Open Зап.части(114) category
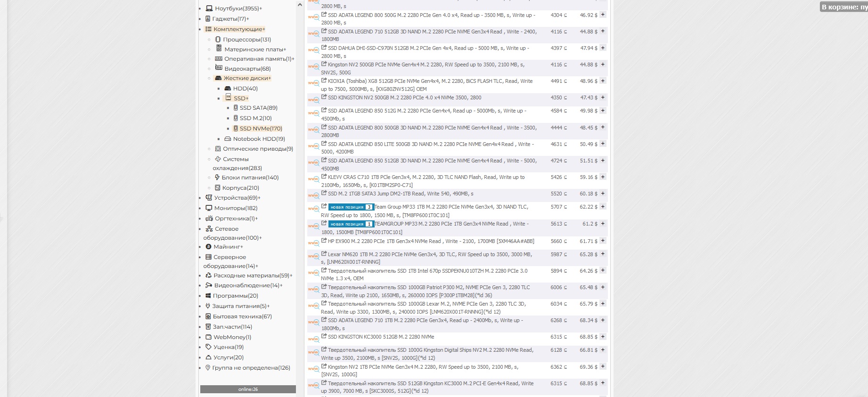Viewport: 868px width, 397px height. coord(232,327)
